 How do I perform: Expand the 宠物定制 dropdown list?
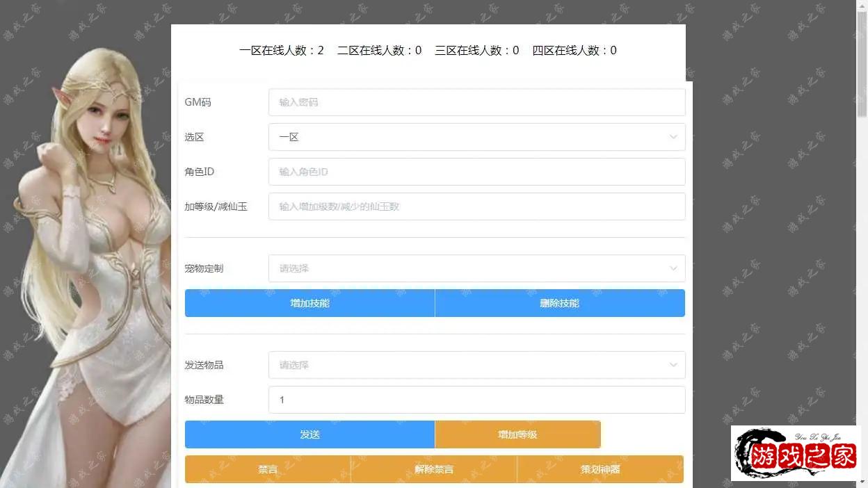point(476,268)
